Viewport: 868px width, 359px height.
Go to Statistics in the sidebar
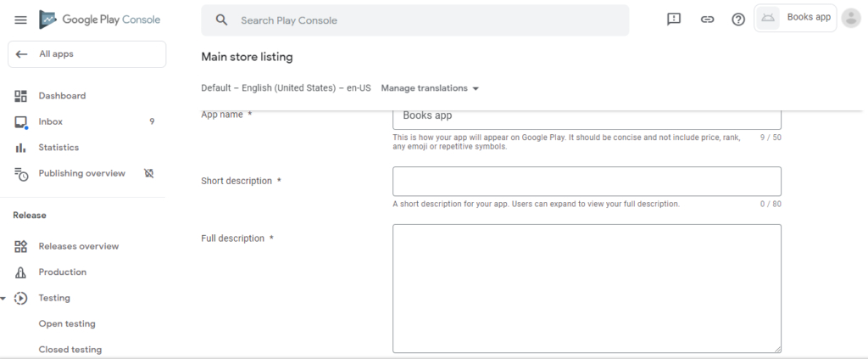83,148
